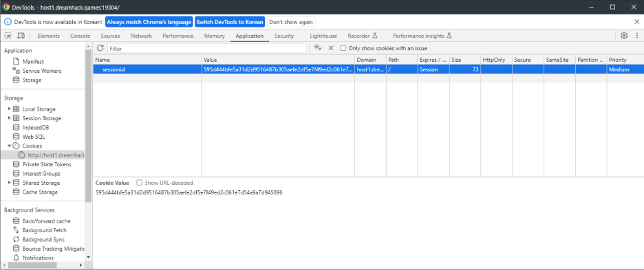Expand Local Storage tree node
Image resolution: width=644 pixels, height=270 pixels.
(10, 109)
